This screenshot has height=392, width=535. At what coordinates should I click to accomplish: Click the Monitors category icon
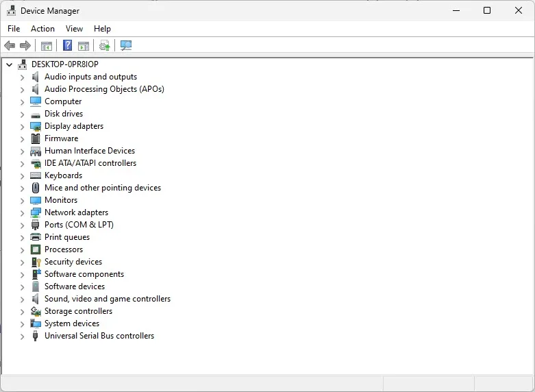point(36,200)
